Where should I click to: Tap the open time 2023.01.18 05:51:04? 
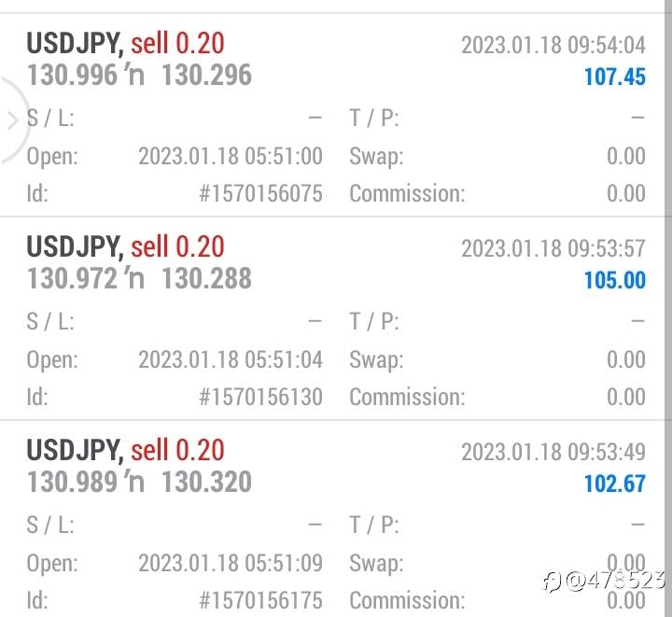point(231,359)
